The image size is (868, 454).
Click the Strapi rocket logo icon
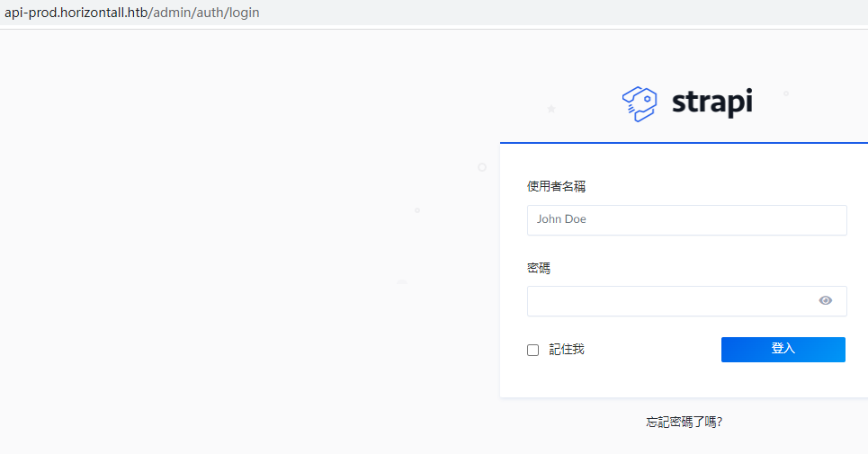click(640, 104)
